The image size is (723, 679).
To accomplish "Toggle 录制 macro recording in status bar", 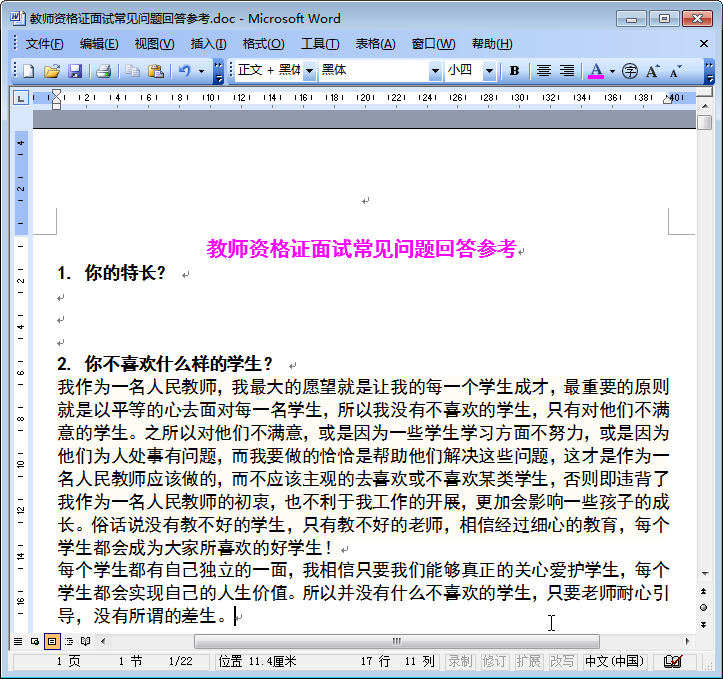I will 460,661.
